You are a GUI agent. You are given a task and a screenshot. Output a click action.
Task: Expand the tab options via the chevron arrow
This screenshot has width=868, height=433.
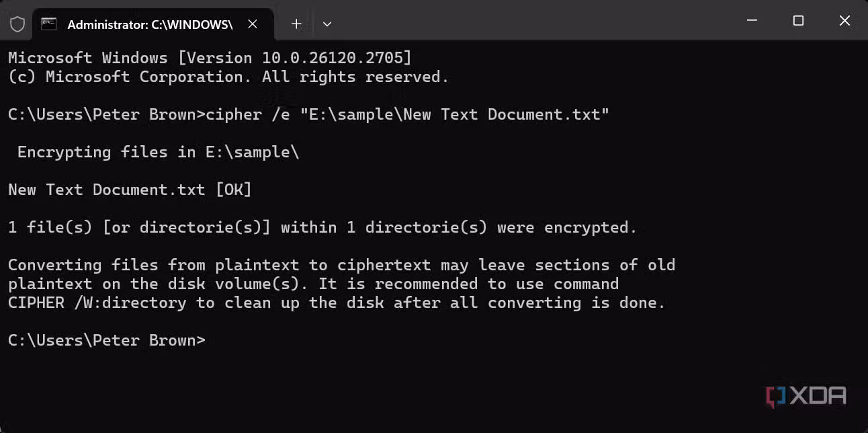coord(327,24)
